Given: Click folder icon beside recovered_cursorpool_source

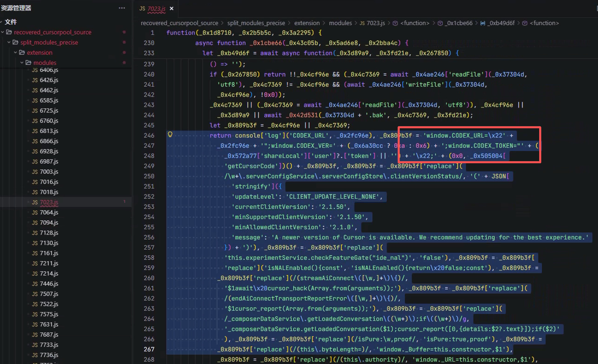Looking at the screenshot, I should tap(9, 32).
